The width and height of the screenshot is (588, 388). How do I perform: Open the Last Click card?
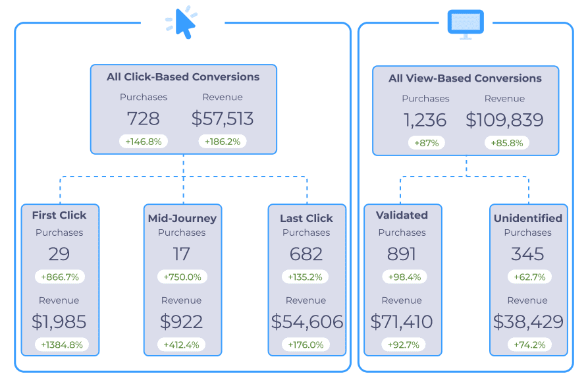306,279
